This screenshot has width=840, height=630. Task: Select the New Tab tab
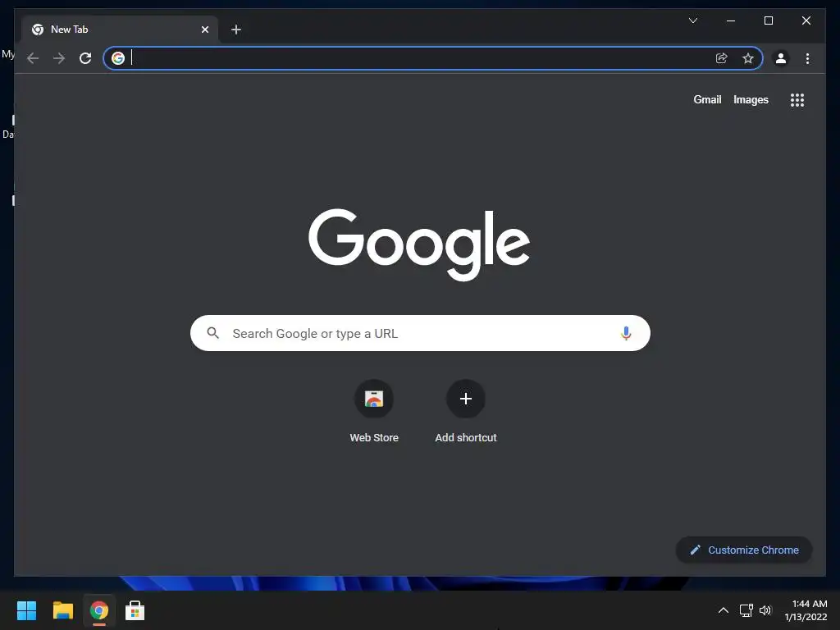coord(120,30)
